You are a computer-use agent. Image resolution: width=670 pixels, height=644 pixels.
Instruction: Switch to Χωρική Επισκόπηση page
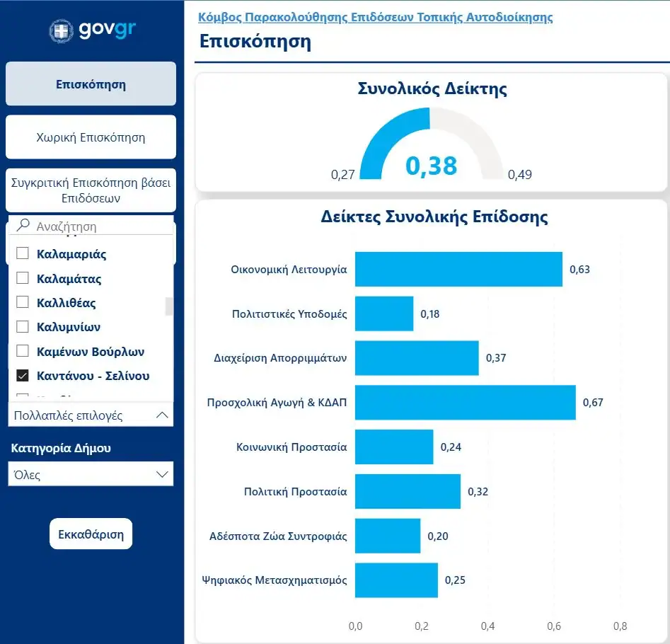tap(91, 137)
